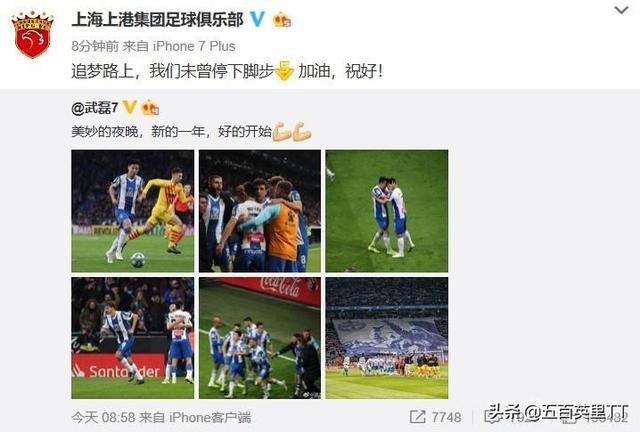Click the iPhone客户端 source link

pos(210,417)
